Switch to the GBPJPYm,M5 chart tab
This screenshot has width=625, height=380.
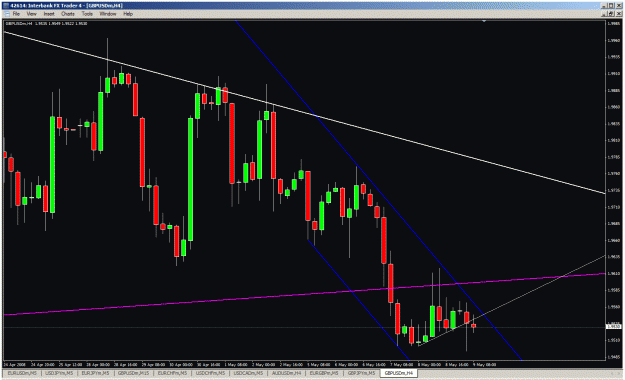pyautogui.click(x=361, y=373)
